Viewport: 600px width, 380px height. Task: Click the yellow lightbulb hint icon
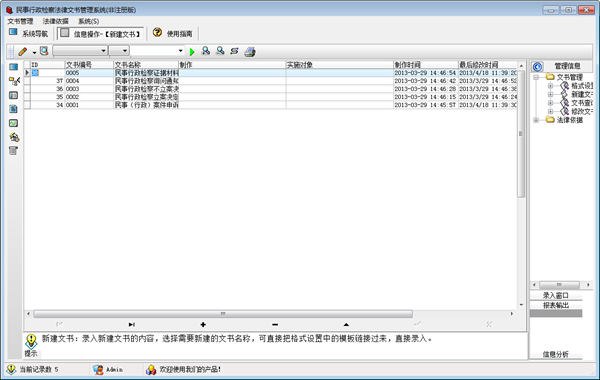31,341
